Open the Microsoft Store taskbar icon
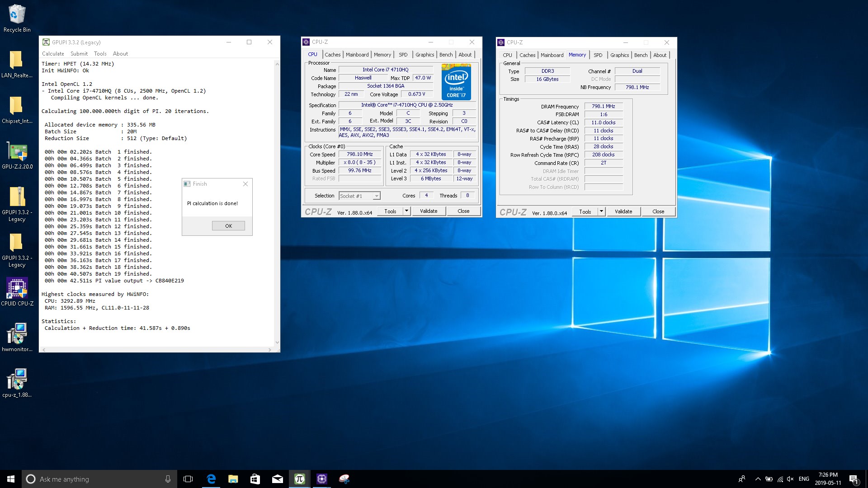The image size is (868, 488). 255,479
